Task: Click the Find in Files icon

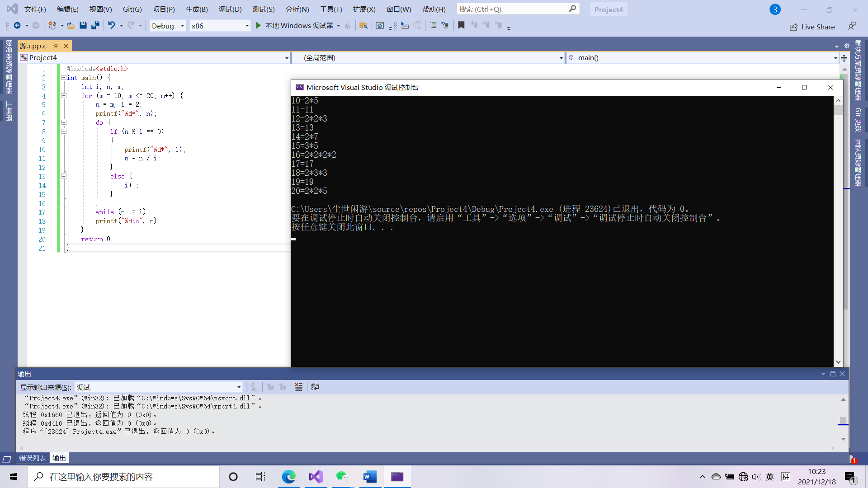Action: pos(363,26)
